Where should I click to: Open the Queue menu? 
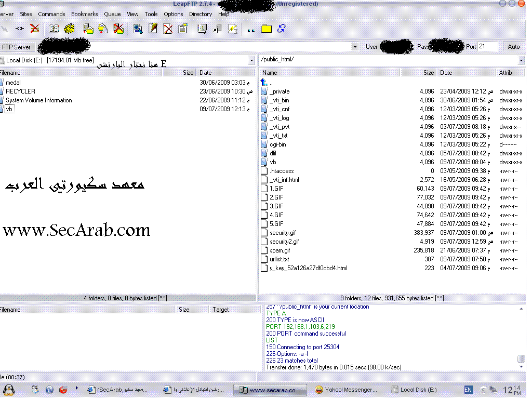point(112,14)
